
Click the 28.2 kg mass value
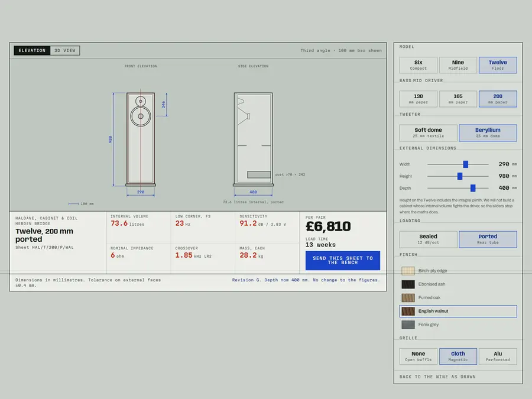pos(251,255)
